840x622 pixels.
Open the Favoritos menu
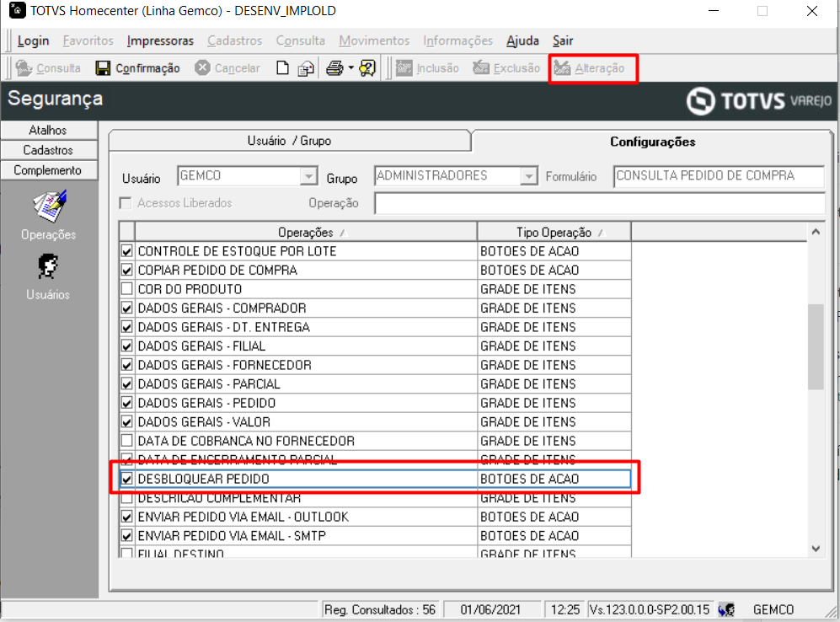[x=88, y=40]
